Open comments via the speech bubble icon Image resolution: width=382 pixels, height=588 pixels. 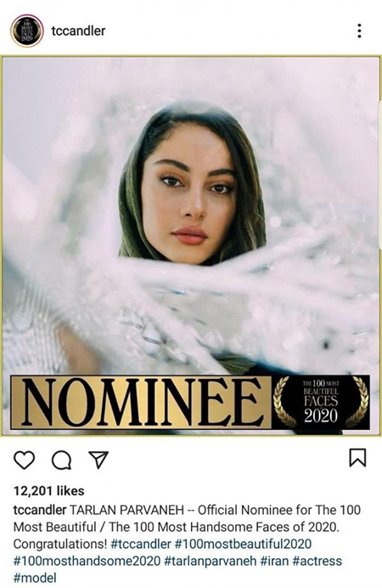61,460
